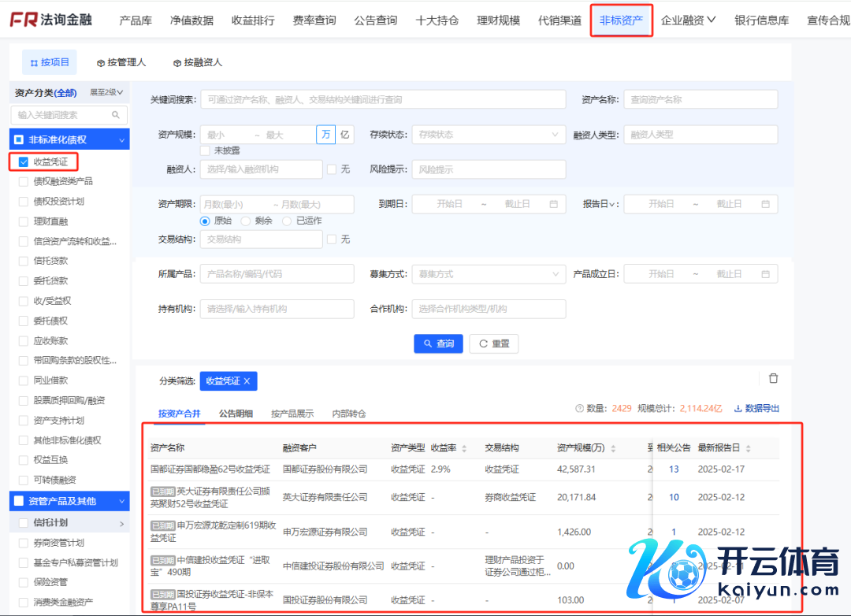Click the trash icon beside category filter
Screen dimensions: 851x616
point(773,378)
